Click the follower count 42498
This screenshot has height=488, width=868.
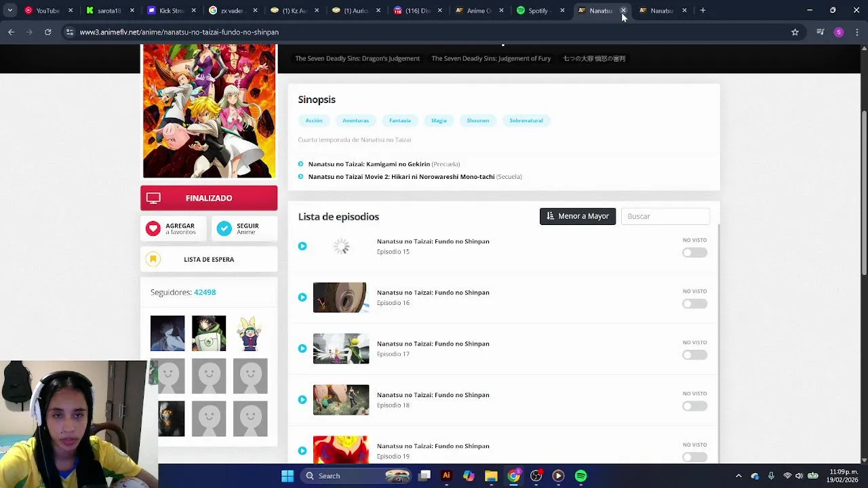point(205,292)
